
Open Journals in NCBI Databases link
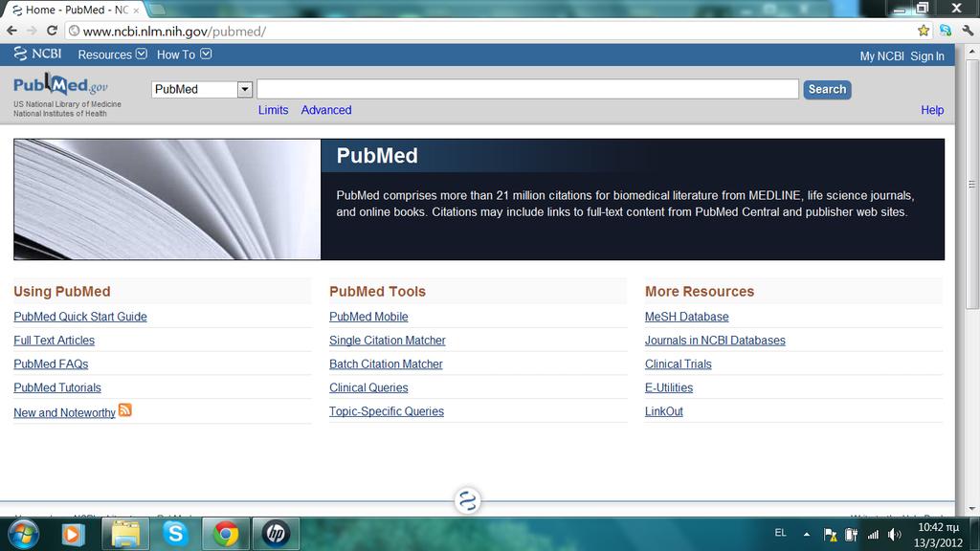[x=715, y=341]
